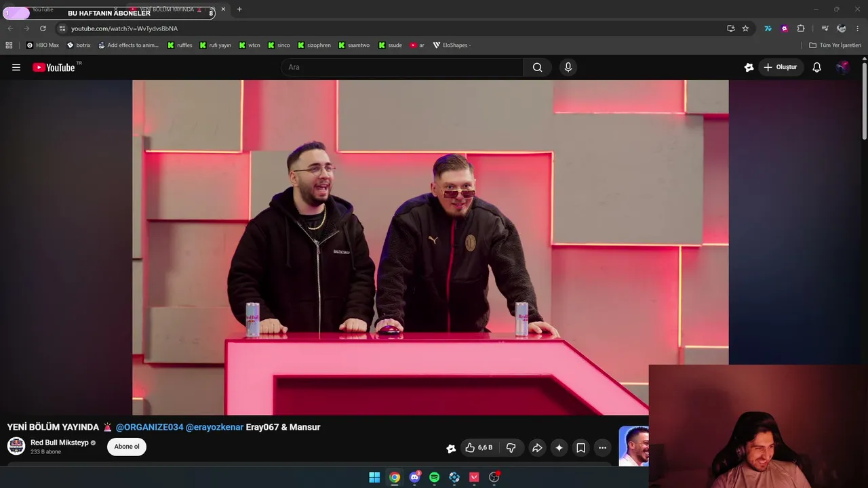Open the EloShapes bookmark
868x488 pixels.
452,45
